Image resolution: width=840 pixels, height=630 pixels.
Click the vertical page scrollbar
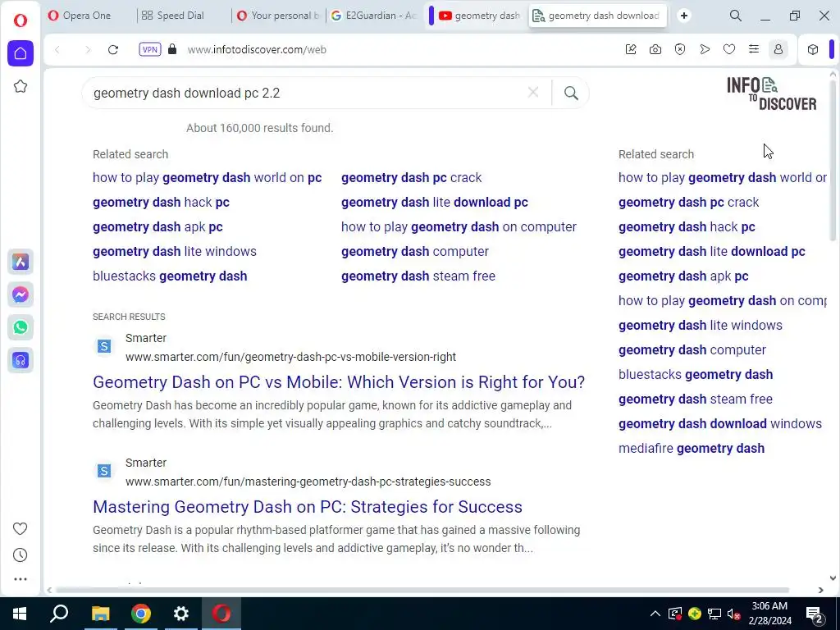[x=833, y=161]
